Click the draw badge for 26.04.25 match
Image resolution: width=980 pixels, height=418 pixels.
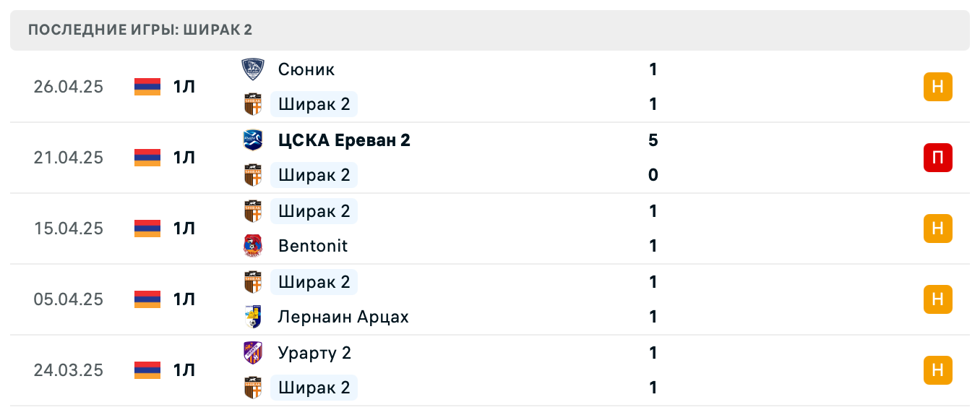point(937,87)
